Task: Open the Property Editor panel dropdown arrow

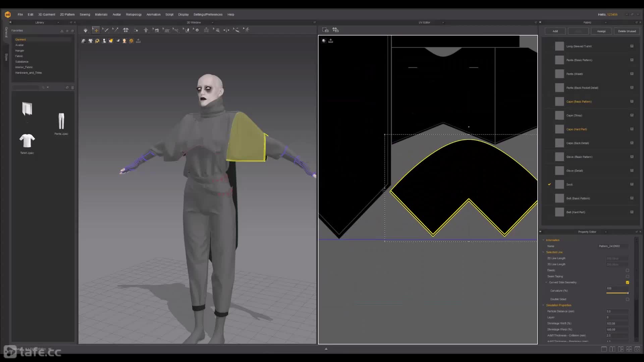Action: (x=605, y=232)
